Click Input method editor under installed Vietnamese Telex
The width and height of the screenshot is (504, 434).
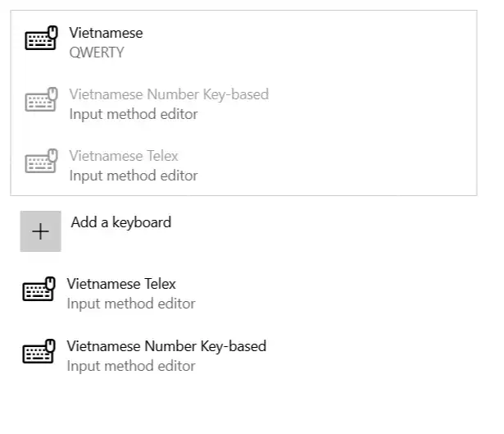click(131, 304)
